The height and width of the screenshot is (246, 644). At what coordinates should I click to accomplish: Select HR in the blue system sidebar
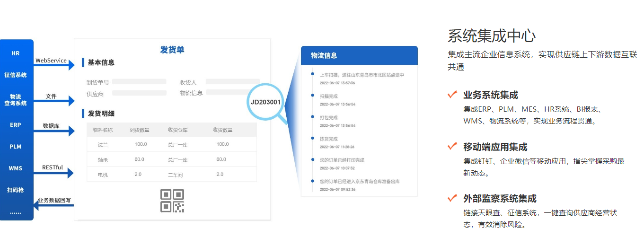pos(16,53)
